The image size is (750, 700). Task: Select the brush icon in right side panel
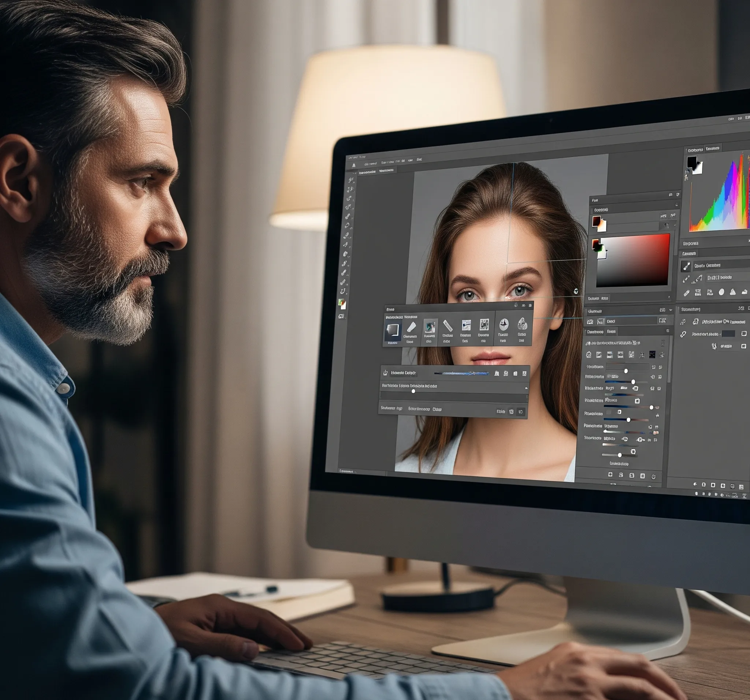click(686, 266)
